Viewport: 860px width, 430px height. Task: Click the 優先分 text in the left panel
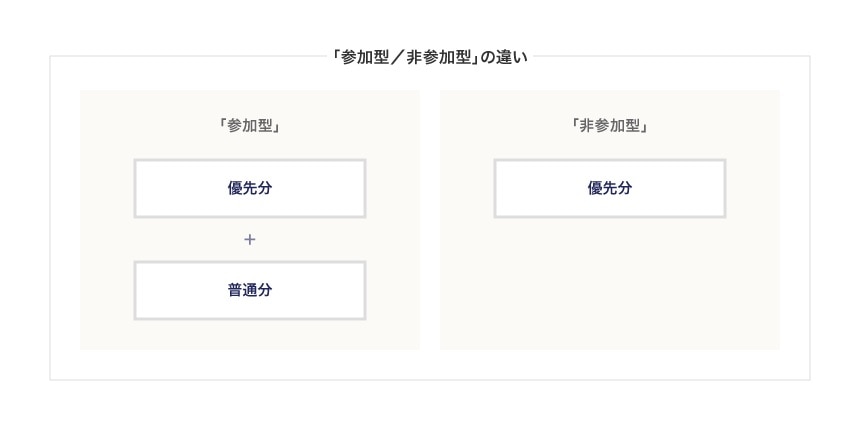click(250, 188)
